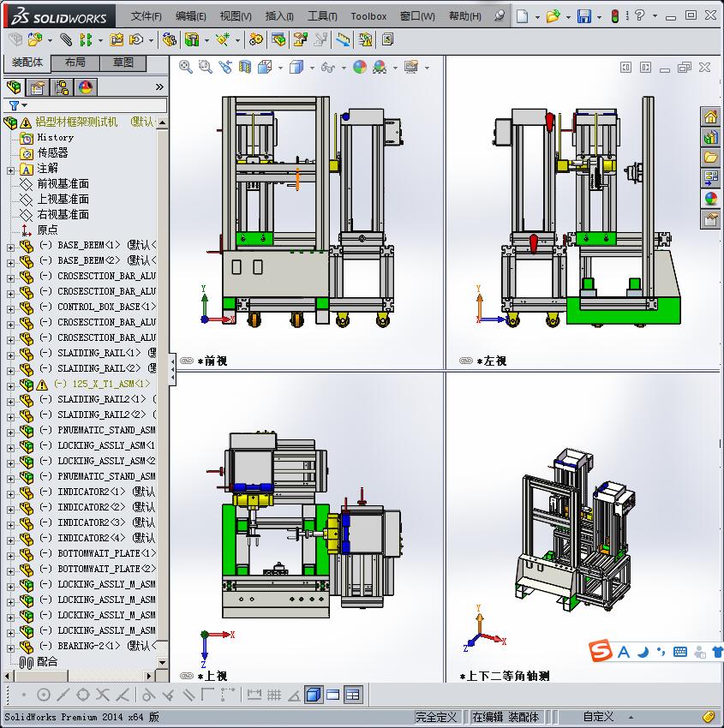
Task: Click the Section View icon
Action: (245, 67)
